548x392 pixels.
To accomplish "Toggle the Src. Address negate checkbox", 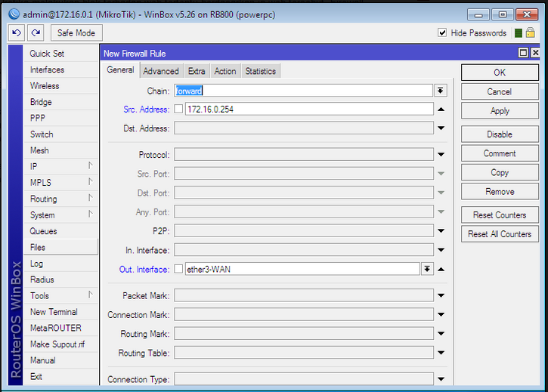I will [x=178, y=109].
